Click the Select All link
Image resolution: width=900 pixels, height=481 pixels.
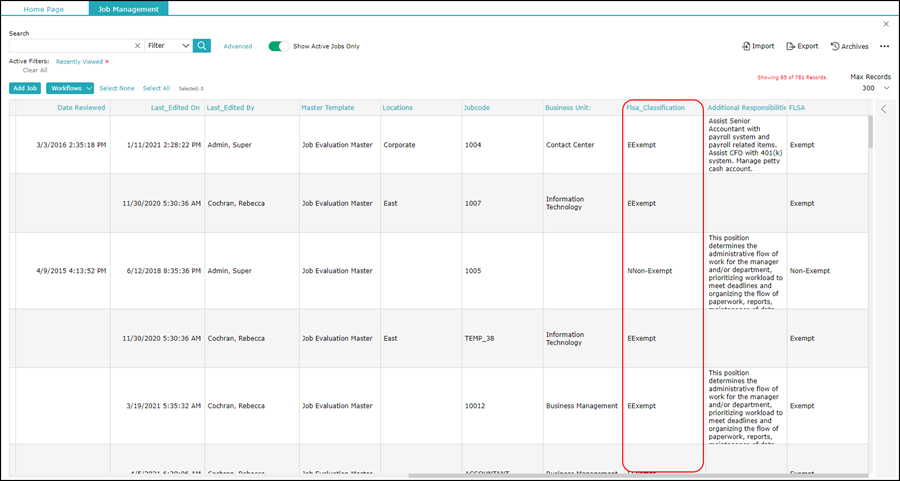(156, 88)
